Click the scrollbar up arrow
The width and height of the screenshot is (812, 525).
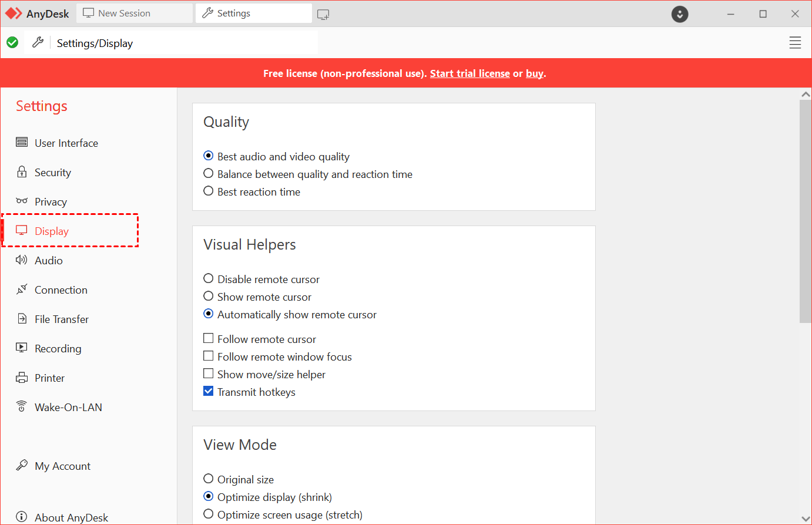pyautogui.click(x=806, y=94)
